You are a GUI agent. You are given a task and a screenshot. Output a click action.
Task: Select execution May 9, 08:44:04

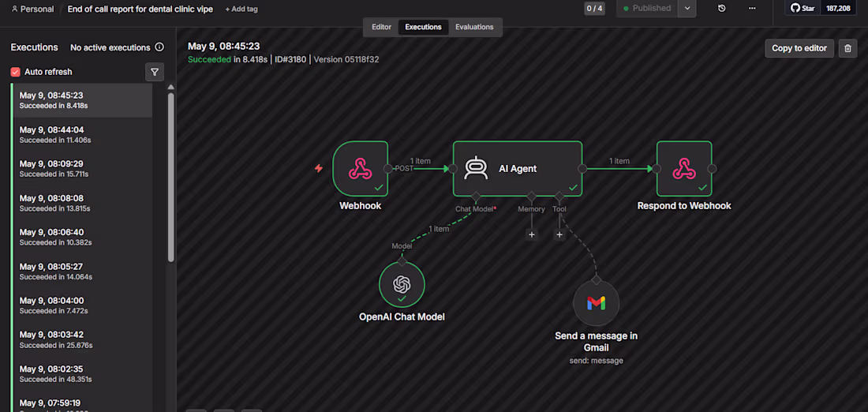pos(82,134)
